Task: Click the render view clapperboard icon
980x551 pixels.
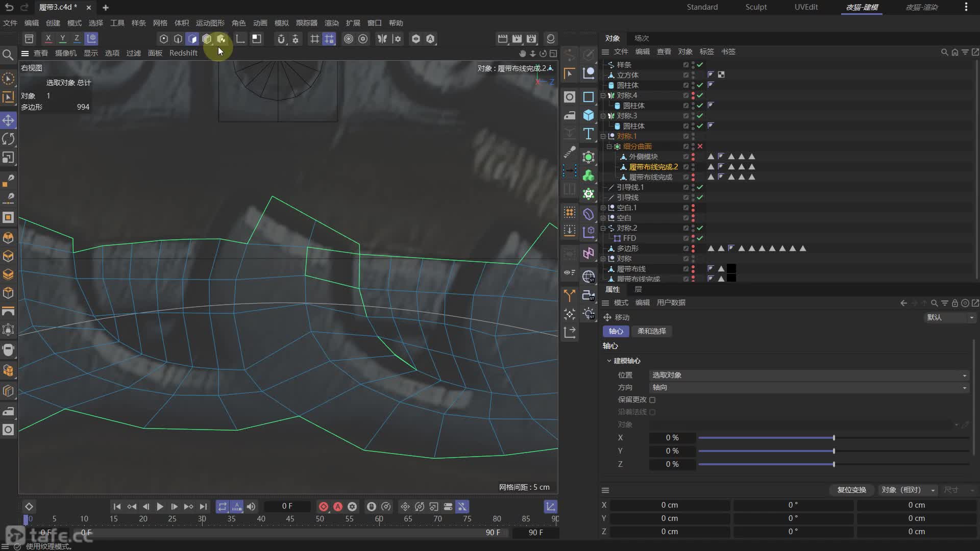Action: (x=503, y=39)
